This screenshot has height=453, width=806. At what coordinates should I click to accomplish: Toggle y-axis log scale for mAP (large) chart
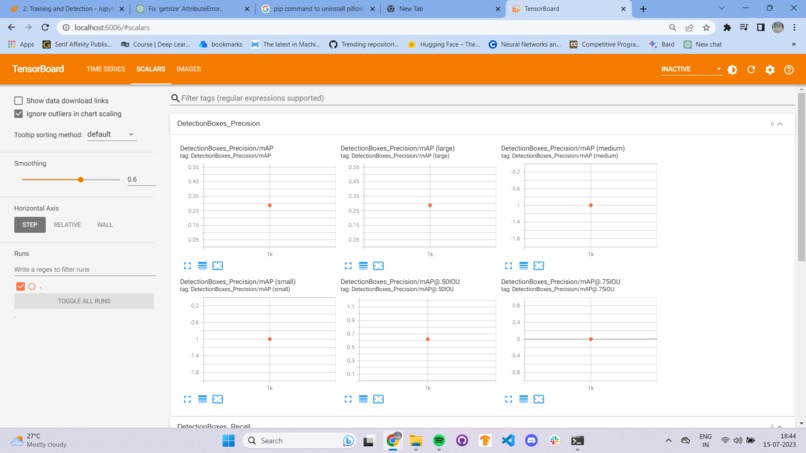363,265
